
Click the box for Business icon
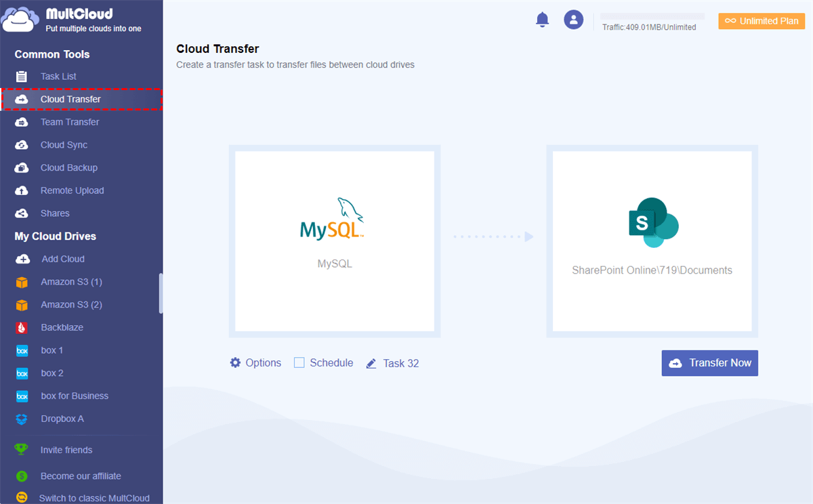[x=22, y=396]
